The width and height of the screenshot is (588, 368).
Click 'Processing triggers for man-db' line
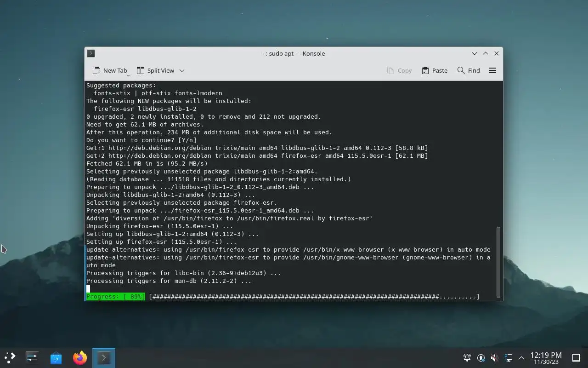click(x=169, y=281)
